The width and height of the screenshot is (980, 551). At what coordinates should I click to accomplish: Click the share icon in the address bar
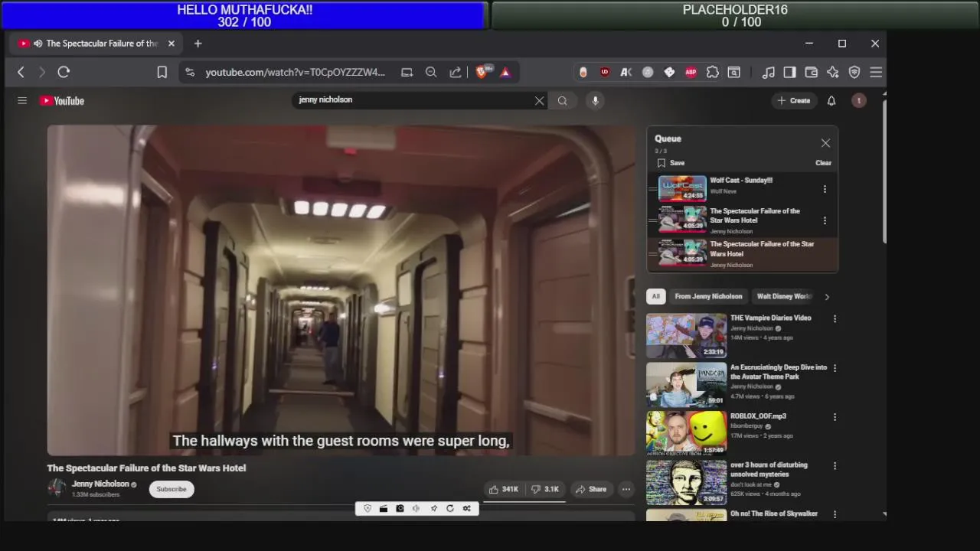(456, 72)
